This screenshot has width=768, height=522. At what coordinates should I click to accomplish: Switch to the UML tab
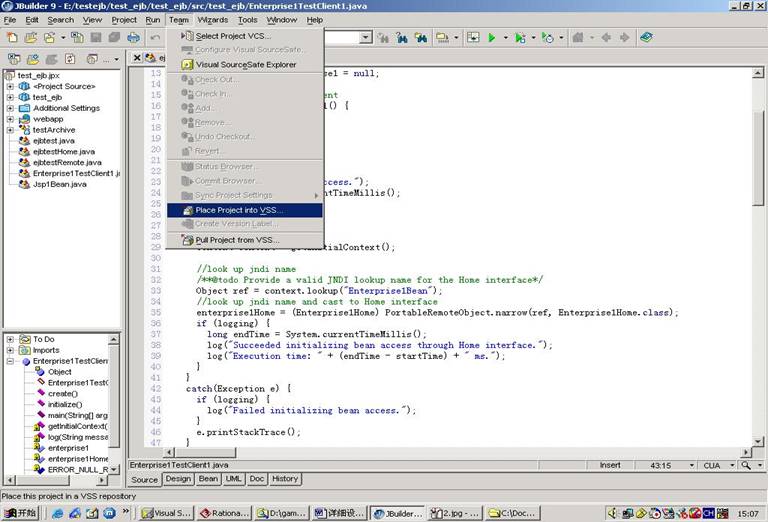coord(234,479)
